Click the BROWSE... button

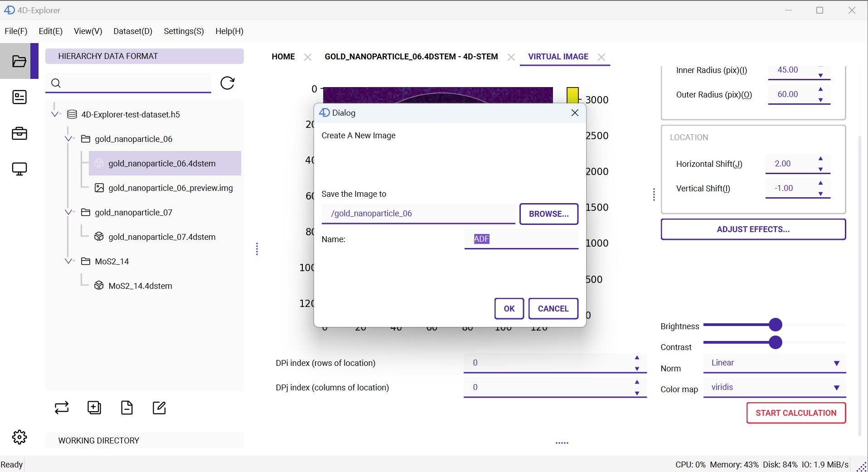coord(549,214)
